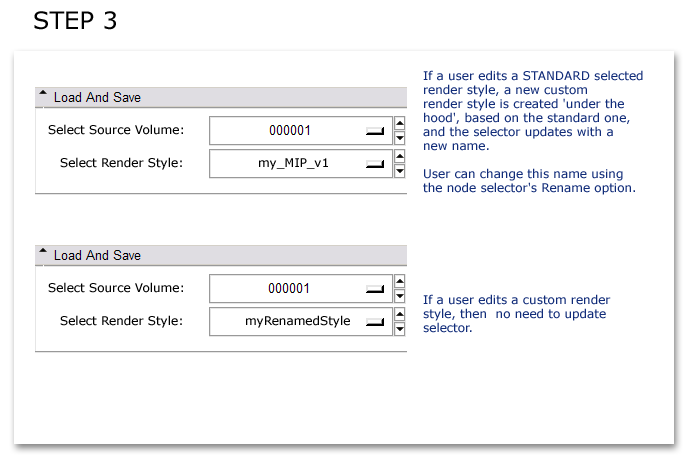
Task: Click the menu indicator icon inside my_MIP_v1 selector
Action: coord(375,165)
